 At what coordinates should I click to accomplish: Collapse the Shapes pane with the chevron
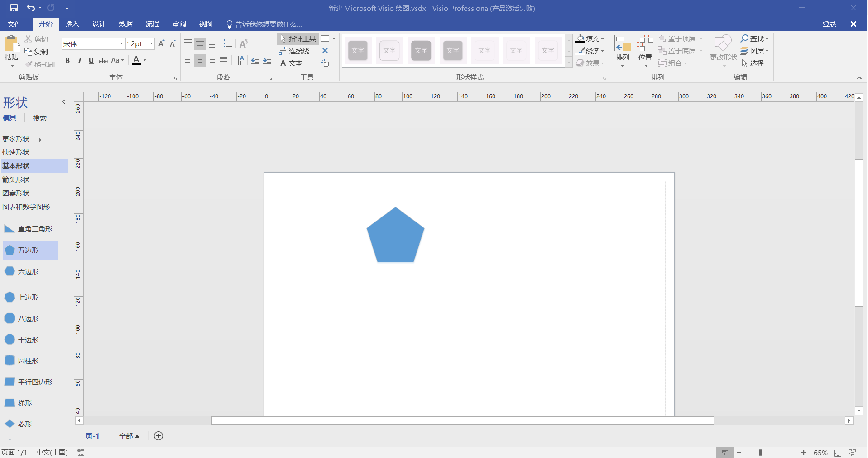pos(63,102)
